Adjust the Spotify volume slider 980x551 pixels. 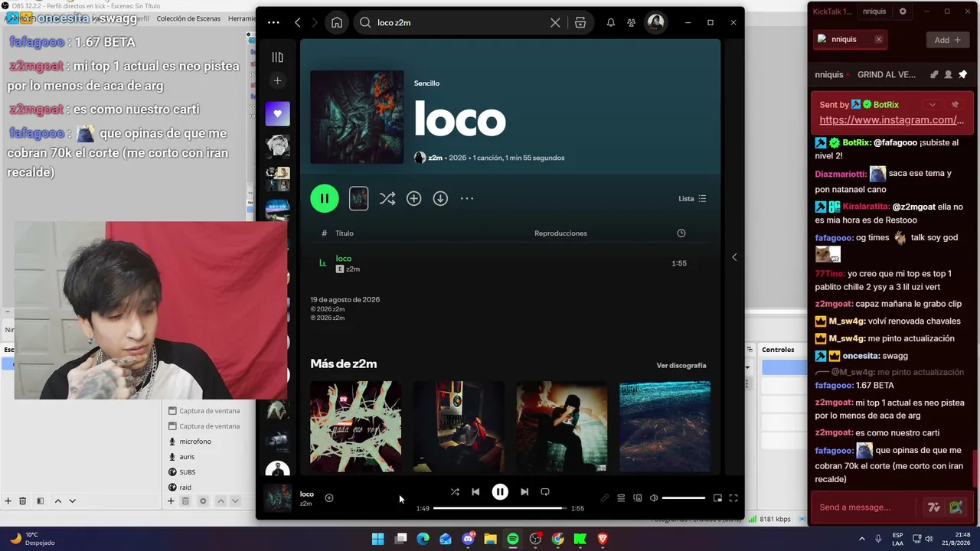pyautogui.click(x=684, y=498)
